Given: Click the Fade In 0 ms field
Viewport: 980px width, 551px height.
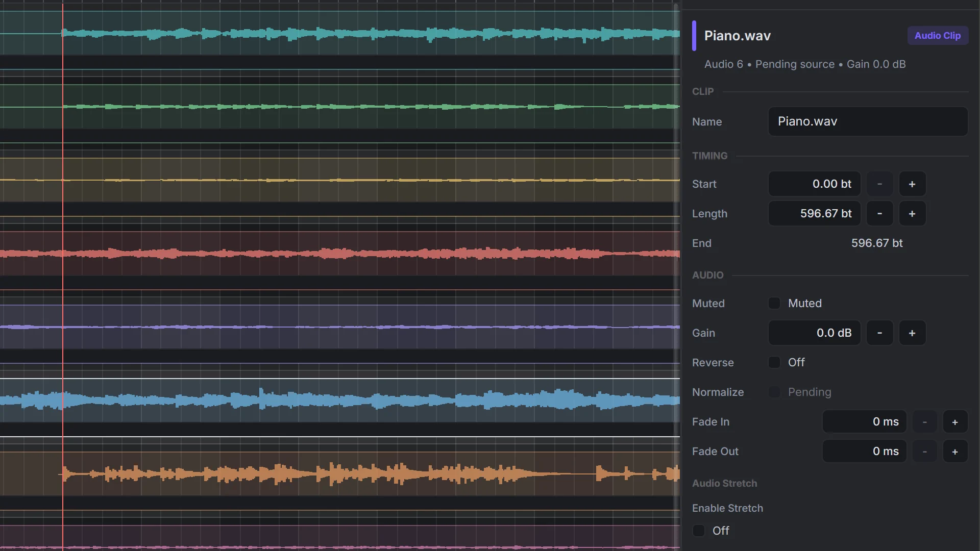Looking at the screenshot, I should pos(864,421).
